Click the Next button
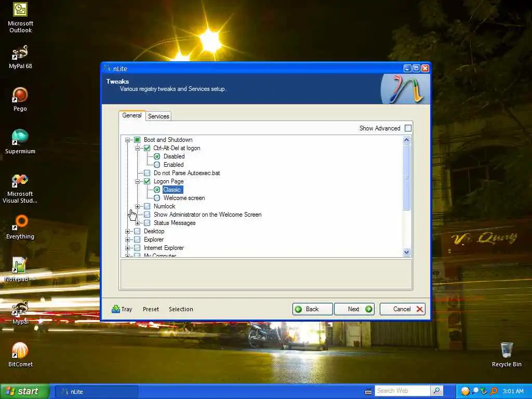 tap(354, 309)
